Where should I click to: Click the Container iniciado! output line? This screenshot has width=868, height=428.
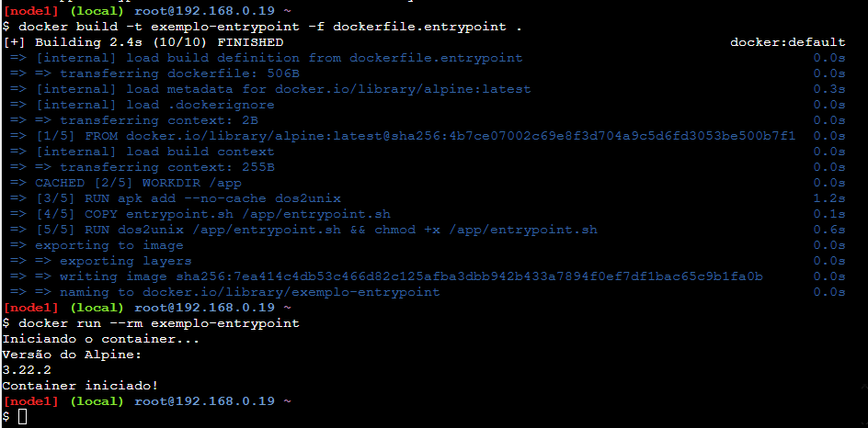pyautogui.click(x=80, y=386)
